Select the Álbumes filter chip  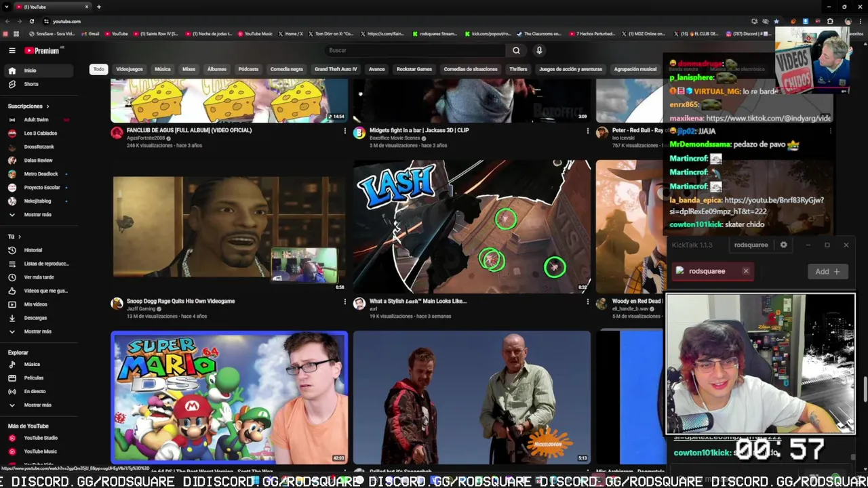click(x=217, y=69)
